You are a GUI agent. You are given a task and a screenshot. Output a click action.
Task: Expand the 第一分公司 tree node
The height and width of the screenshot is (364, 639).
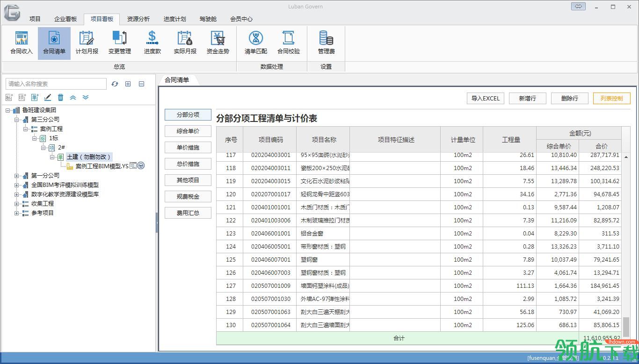(17, 176)
